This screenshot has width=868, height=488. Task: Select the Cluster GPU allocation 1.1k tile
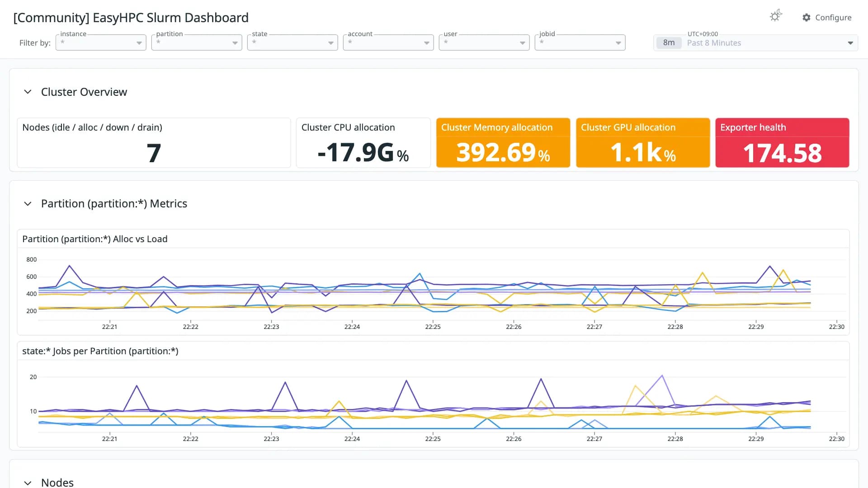pyautogui.click(x=643, y=143)
